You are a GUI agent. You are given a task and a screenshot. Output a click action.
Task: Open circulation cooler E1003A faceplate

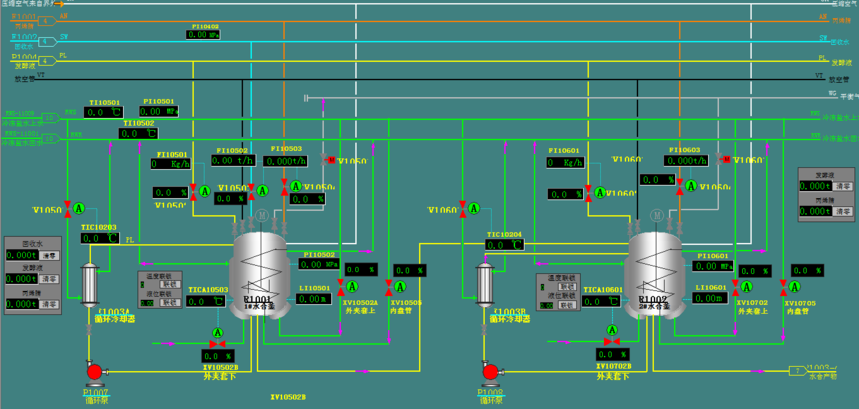88,284
